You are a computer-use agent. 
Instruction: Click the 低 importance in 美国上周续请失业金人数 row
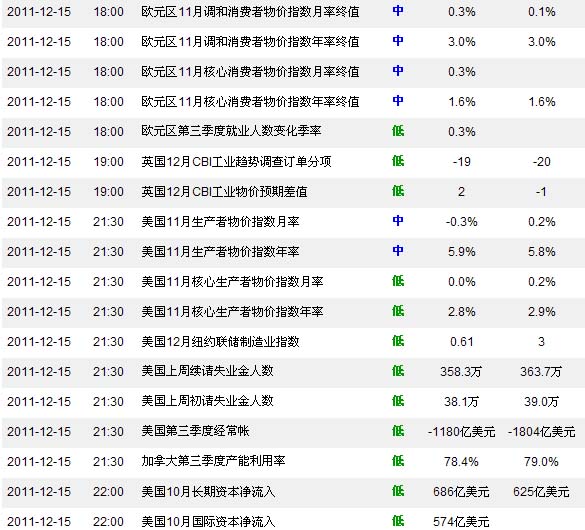[398, 371]
